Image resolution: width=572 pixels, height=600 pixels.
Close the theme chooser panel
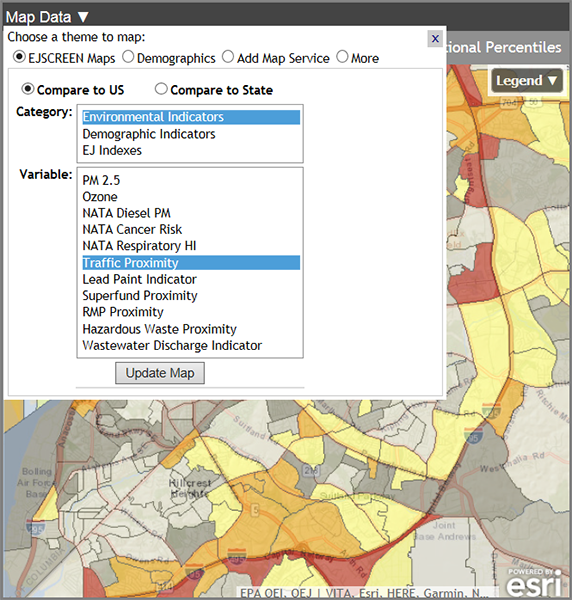click(x=435, y=39)
